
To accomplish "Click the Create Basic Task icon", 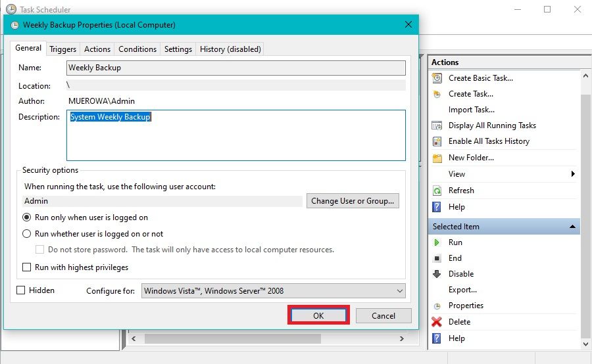I will click(x=437, y=78).
